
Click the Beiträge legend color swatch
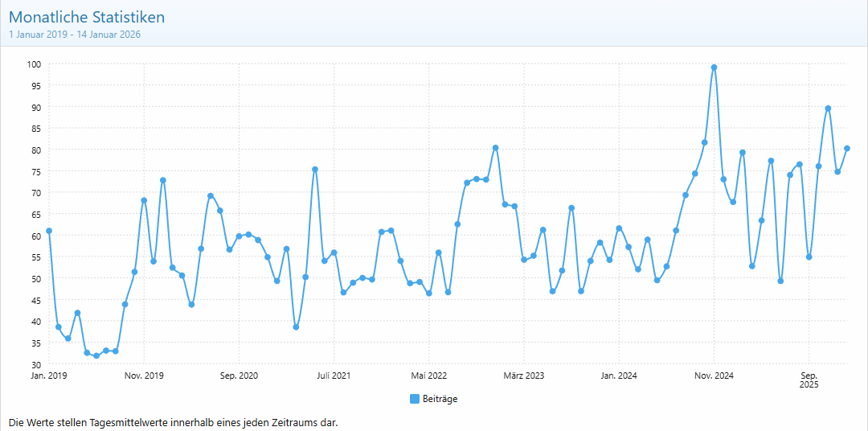point(415,399)
